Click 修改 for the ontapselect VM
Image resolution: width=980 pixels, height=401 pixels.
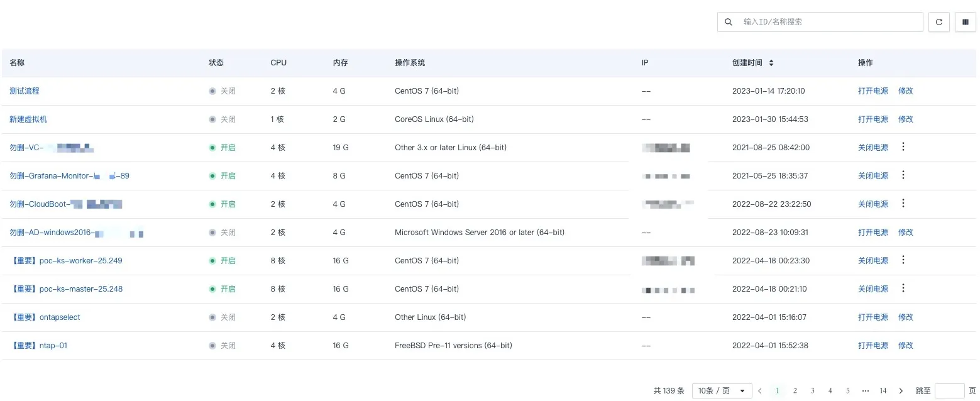(905, 317)
